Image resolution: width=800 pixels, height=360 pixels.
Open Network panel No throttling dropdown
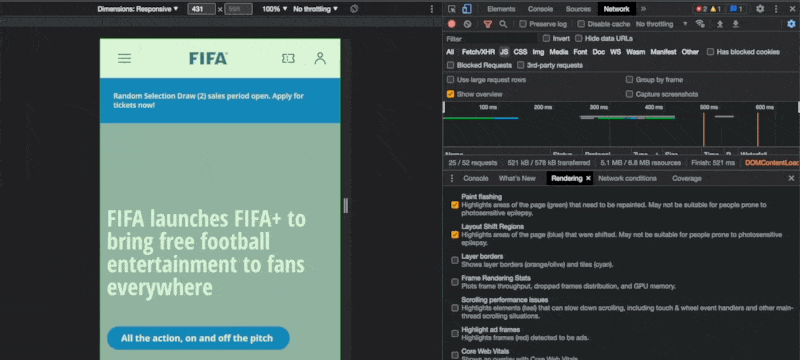(x=661, y=24)
